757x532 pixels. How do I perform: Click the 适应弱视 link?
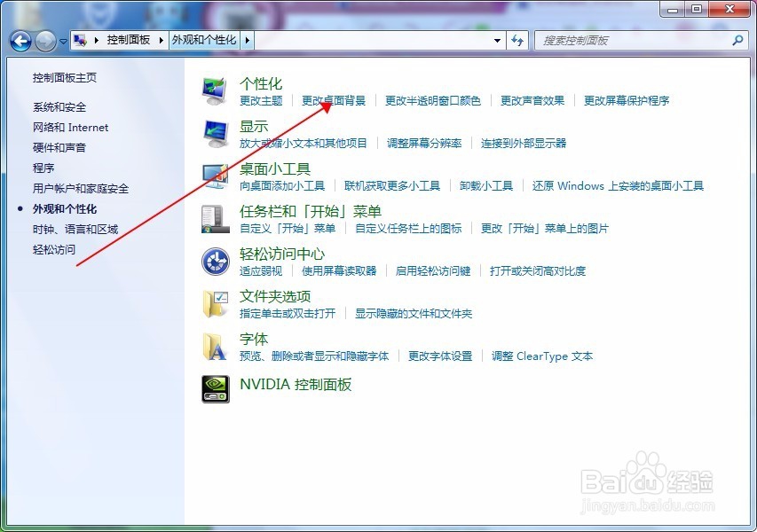(x=261, y=270)
